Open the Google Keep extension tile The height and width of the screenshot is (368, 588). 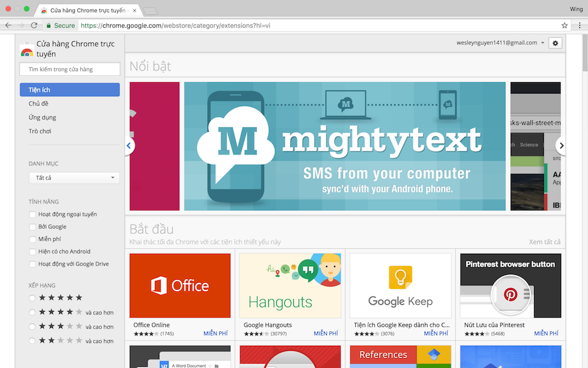point(400,285)
